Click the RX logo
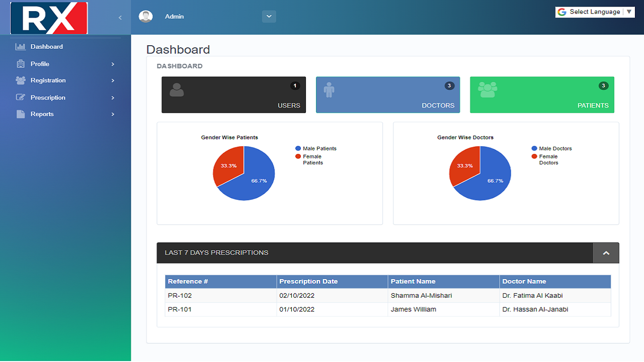 49,18
